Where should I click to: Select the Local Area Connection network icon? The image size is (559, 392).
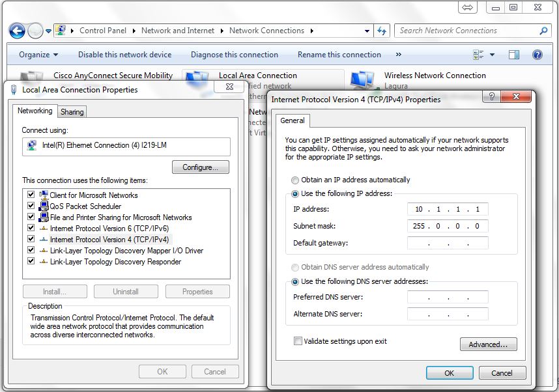198,75
